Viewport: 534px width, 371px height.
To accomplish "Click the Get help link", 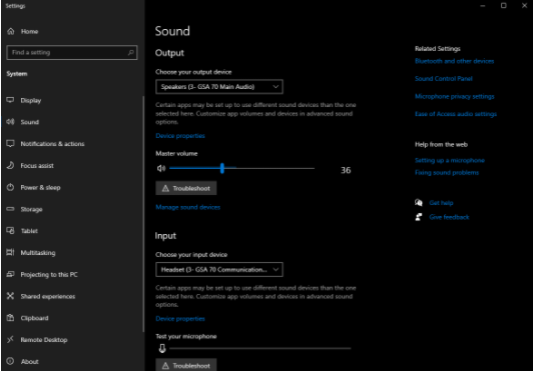I will coord(441,203).
